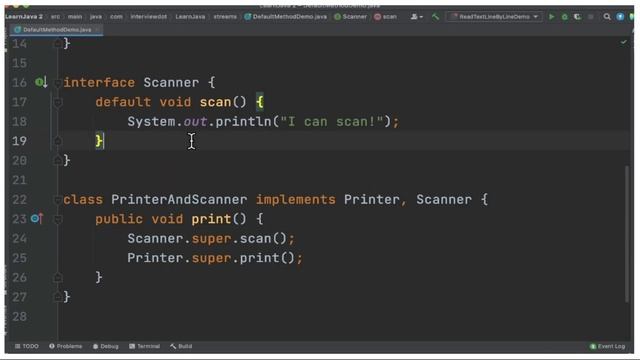Click the Stop icon in run toolbar

pos(591,17)
